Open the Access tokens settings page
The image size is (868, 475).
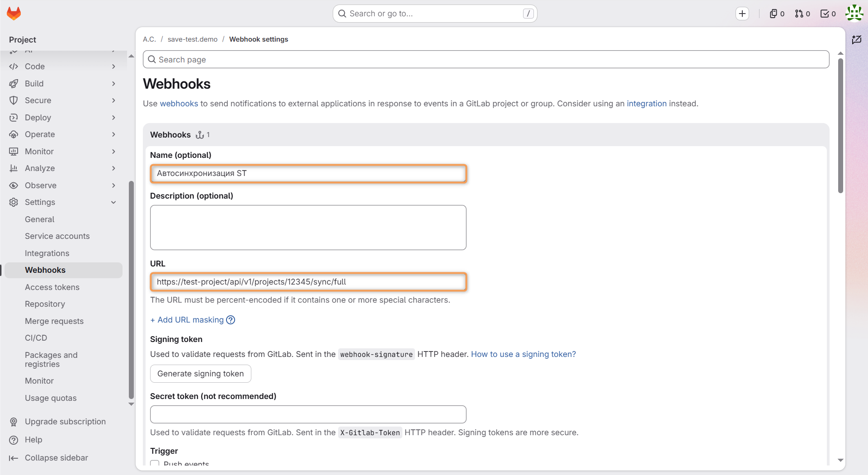pyautogui.click(x=52, y=287)
